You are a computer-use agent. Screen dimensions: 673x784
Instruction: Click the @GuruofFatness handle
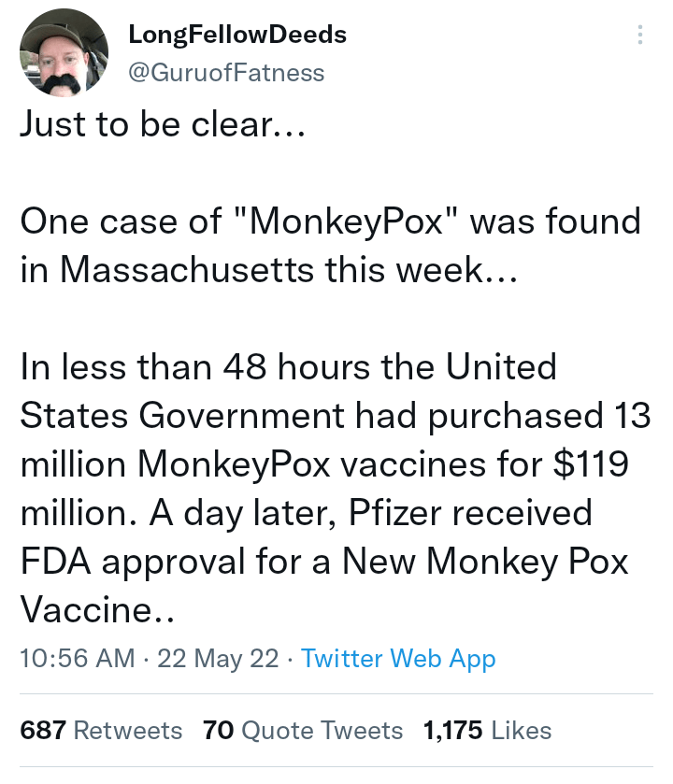[225, 72]
